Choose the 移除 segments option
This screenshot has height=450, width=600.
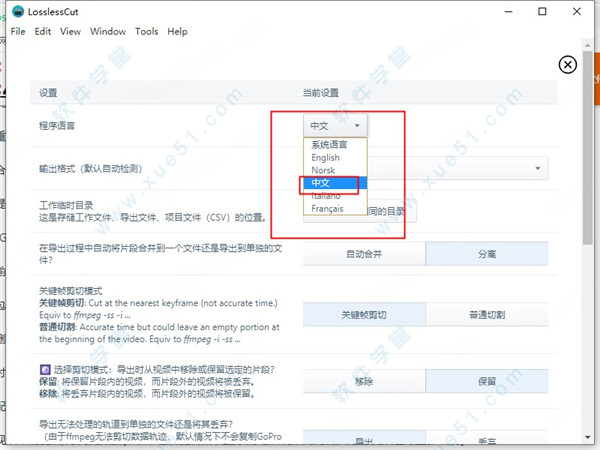[364, 381]
